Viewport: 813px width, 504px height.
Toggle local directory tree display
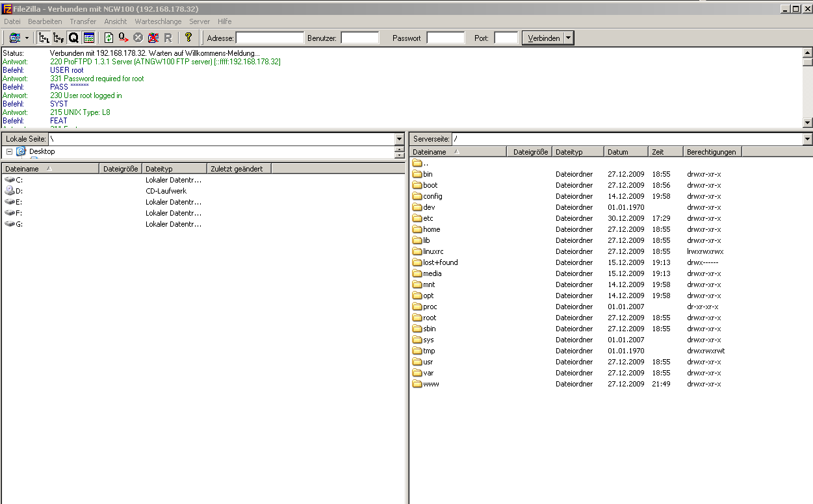[x=44, y=38]
